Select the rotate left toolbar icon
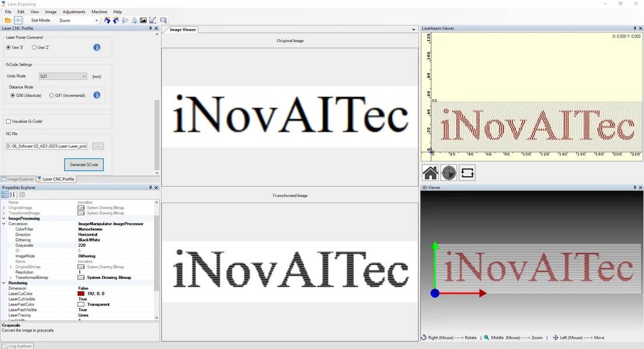The height and width of the screenshot is (349, 644). coord(107,19)
